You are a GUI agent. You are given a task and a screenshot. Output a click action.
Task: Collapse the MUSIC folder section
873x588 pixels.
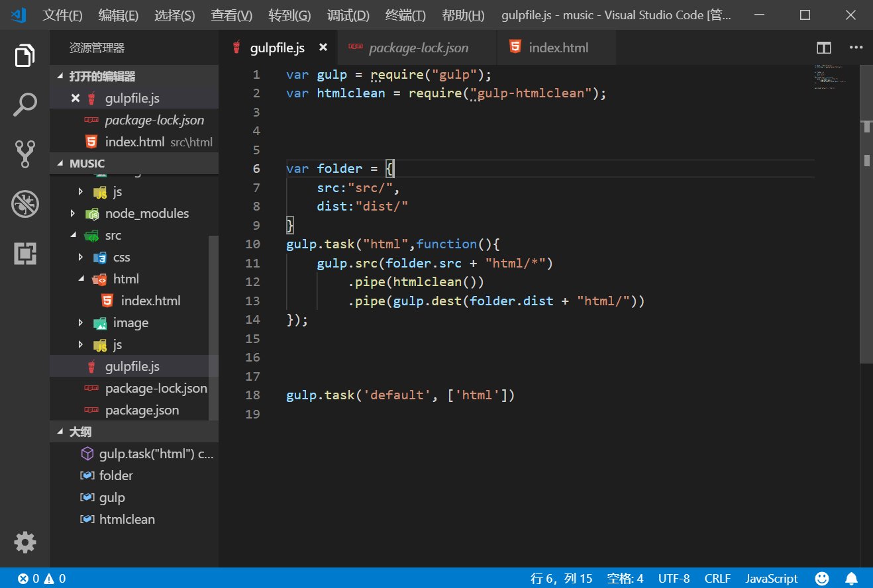134,163
